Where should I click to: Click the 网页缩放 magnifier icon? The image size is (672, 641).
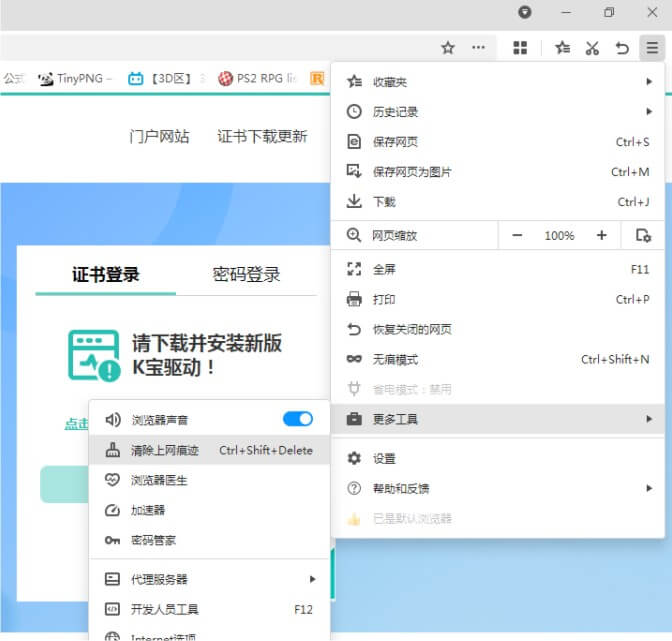coord(354,235)
